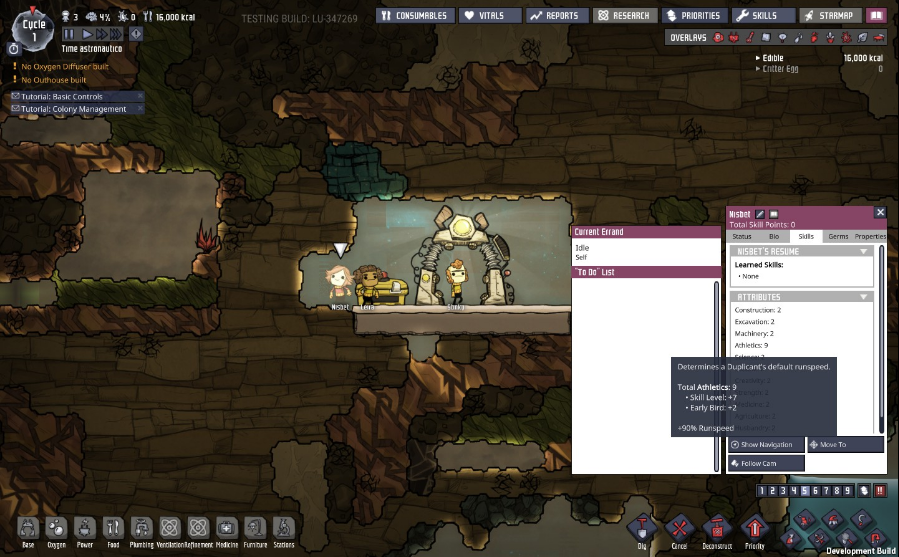
Task: Set priority level to 5
Action: (x=804, y=490)
